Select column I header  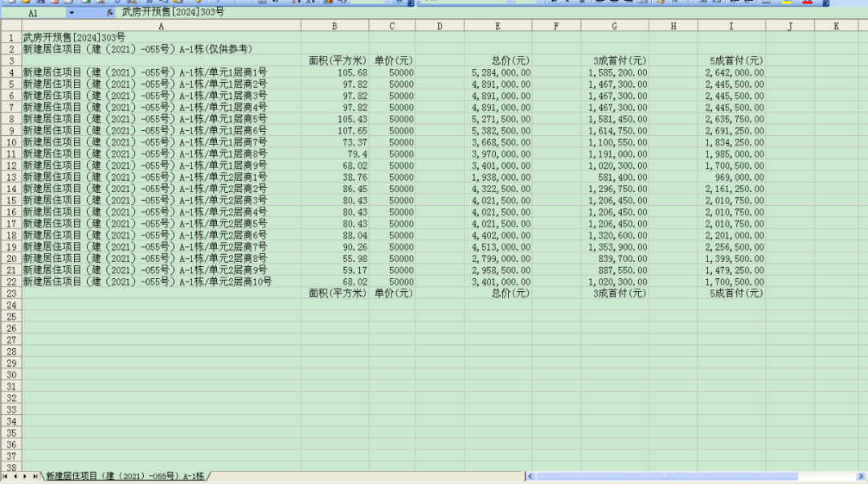click(731, 26)
